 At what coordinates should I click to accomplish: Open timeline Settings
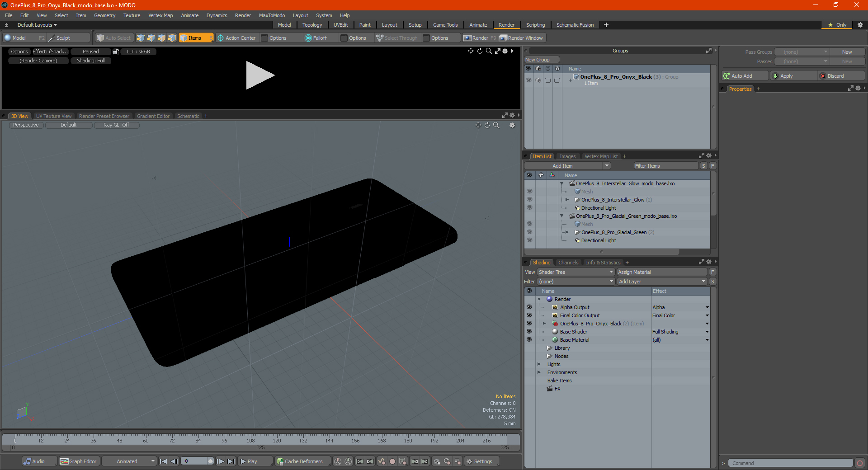pos(481,461)
